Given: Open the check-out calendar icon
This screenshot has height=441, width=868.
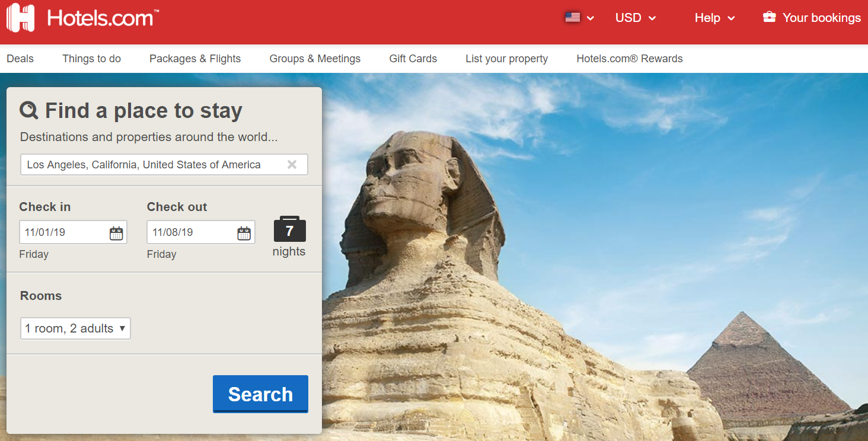Looking at the screenshot, I should (x=244, y=233).
